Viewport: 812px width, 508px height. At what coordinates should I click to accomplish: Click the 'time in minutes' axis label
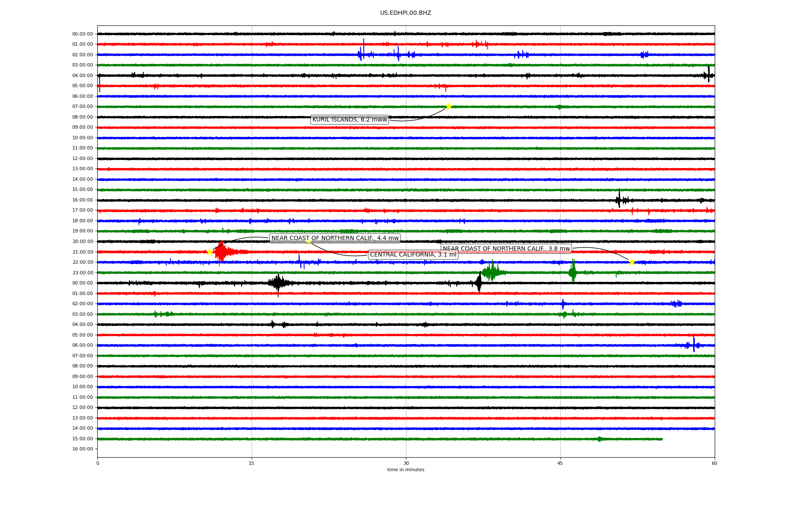click(x=405, y=469)
